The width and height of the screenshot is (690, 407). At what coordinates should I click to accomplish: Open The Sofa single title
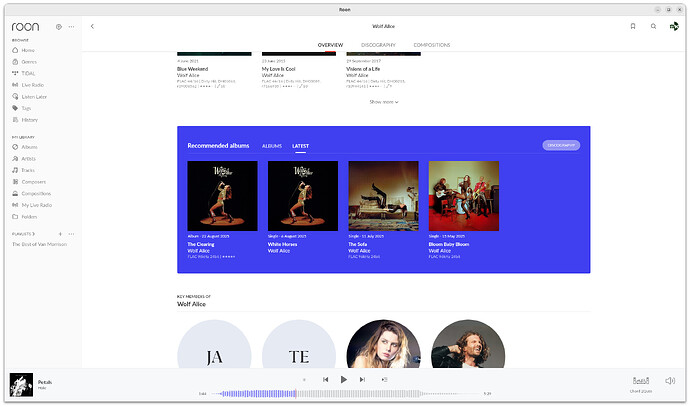coord(358,244)
